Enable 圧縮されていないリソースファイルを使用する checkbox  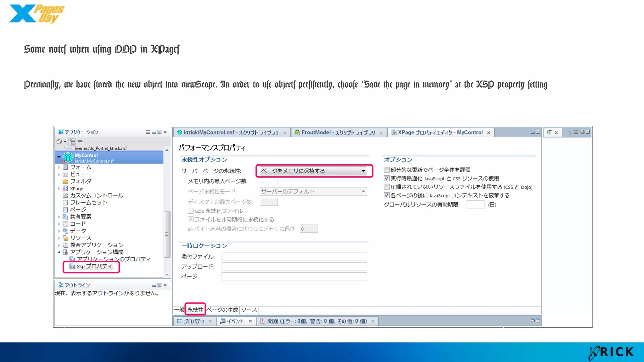coord(387,187)
